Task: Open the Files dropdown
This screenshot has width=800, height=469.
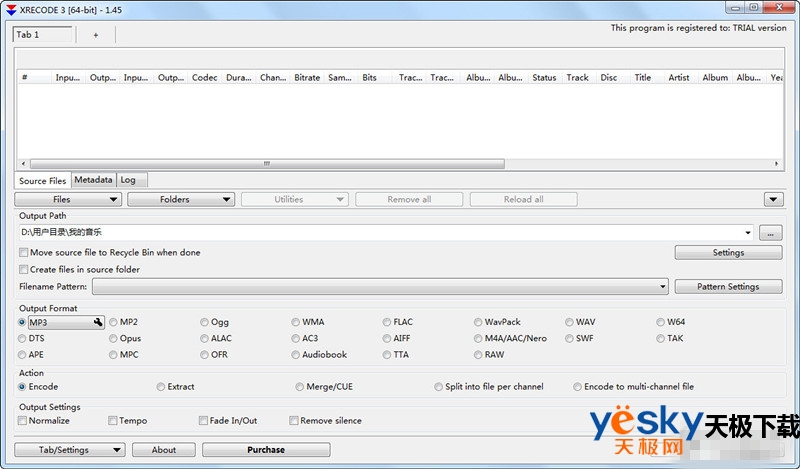Action: (x=70, y=200)
